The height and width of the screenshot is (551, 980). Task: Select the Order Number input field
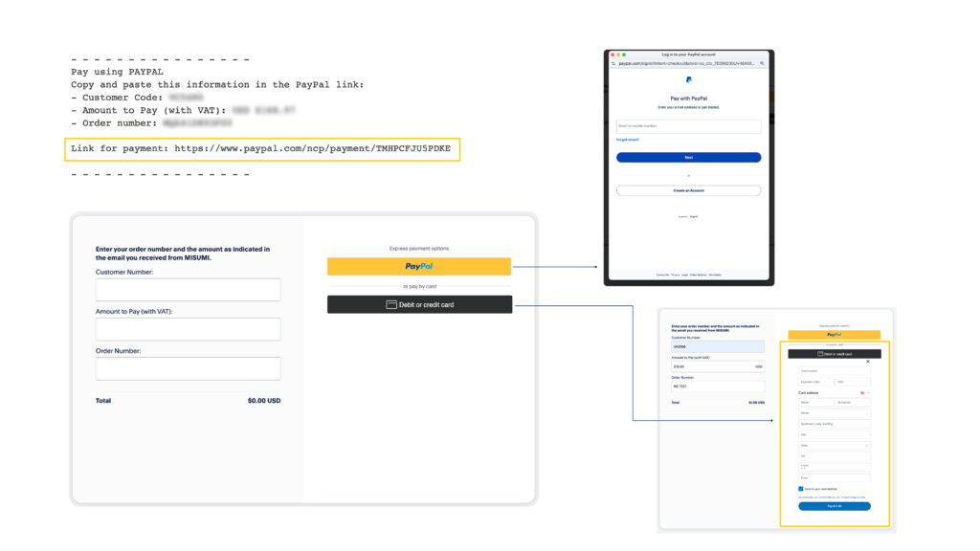[188, 368]
